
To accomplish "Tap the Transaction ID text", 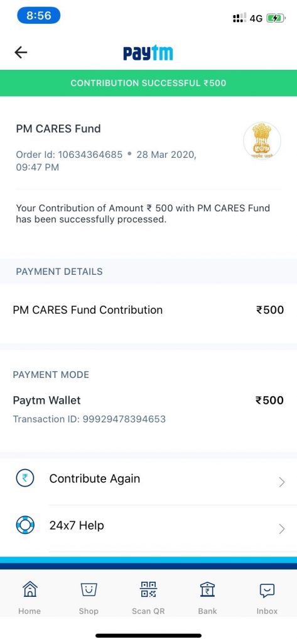I will click(89, 419).
